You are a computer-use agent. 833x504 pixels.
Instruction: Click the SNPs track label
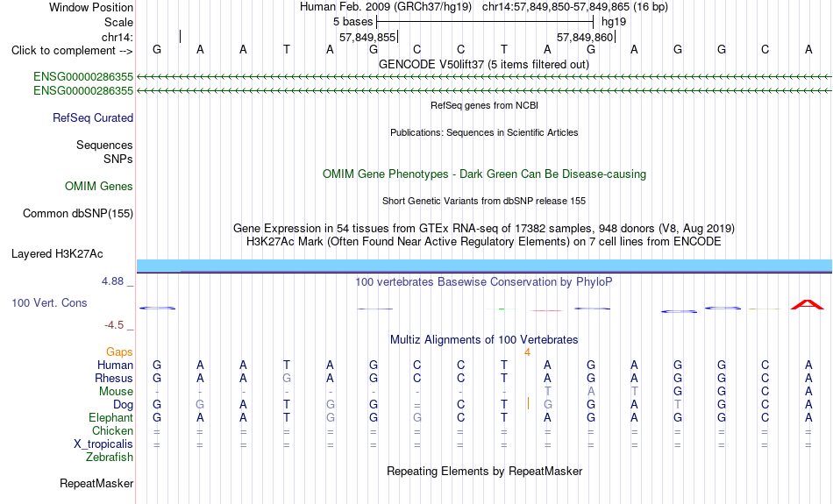pos(118,159)
